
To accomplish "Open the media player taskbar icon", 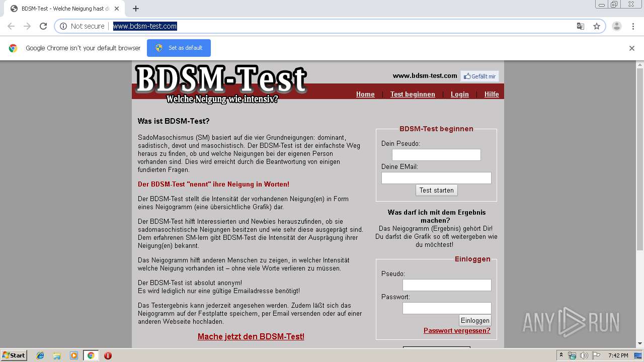I will tap(74, 355).
